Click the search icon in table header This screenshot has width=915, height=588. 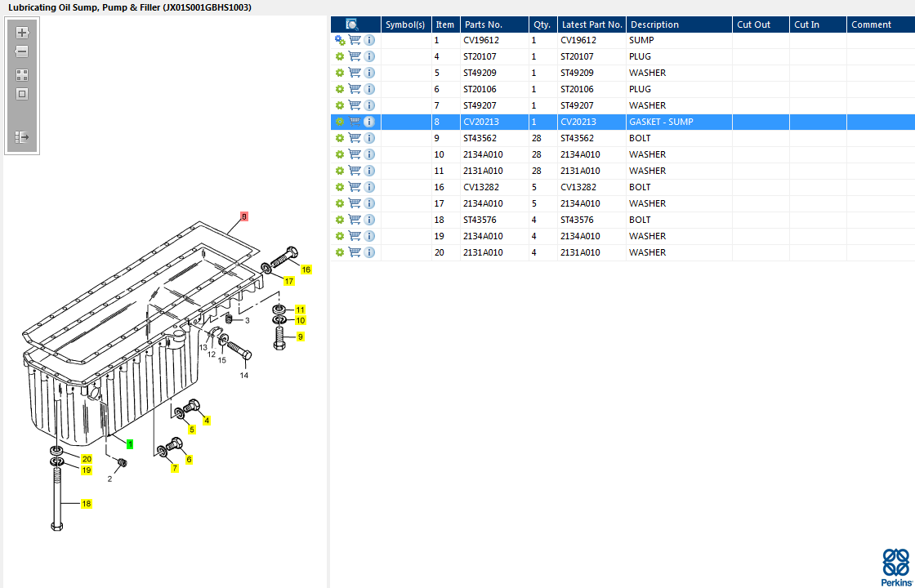point(352,24)
